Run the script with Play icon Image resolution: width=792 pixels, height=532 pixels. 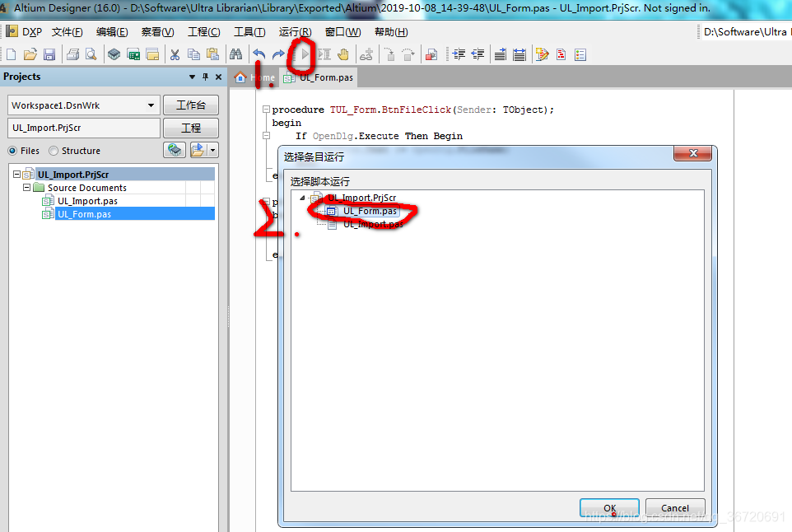(x=305, y=54)
